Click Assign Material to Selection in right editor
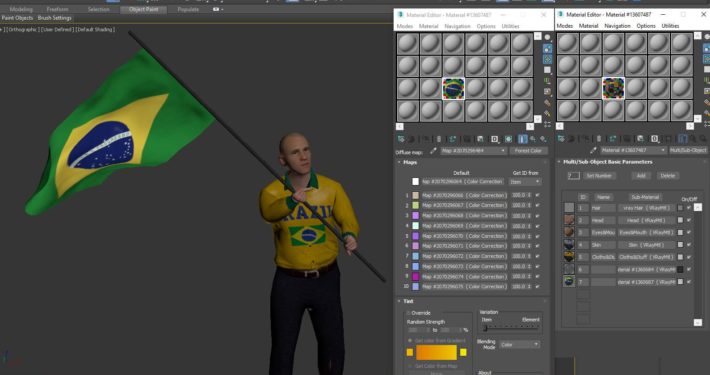This screenshot has height=375, width=710. (x=585, y=139)
